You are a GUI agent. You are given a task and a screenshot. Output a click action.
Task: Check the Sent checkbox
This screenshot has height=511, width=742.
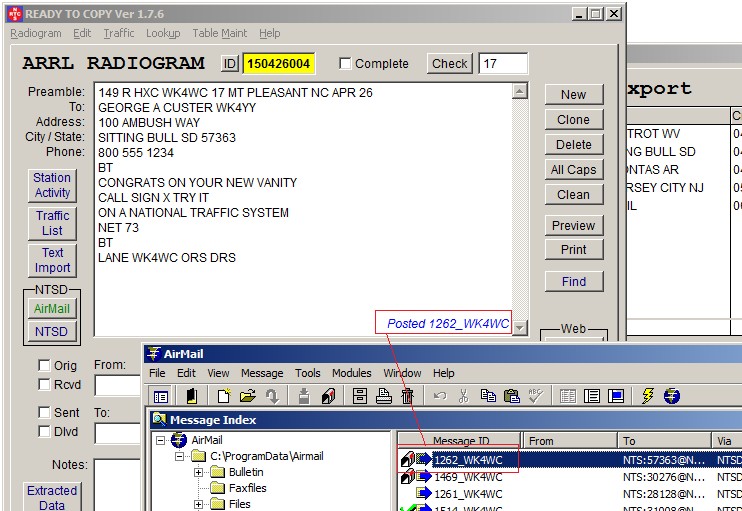click(44, 412)
